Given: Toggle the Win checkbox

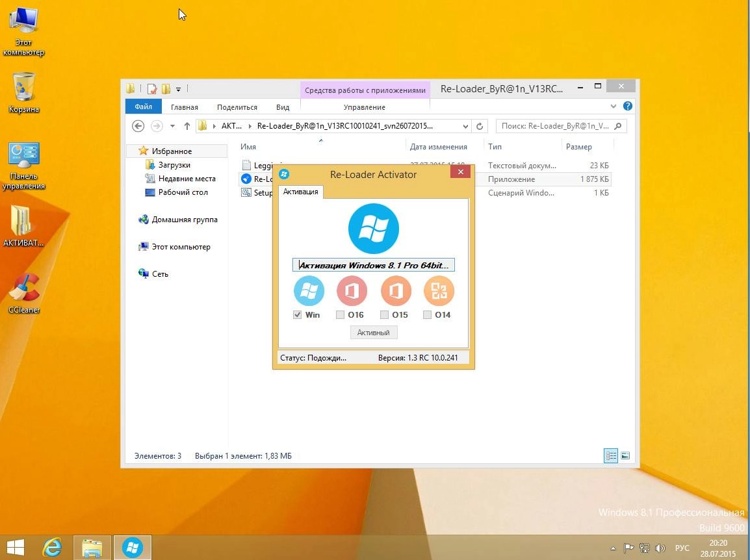Looking at the screenshot, I should (297, 314).
